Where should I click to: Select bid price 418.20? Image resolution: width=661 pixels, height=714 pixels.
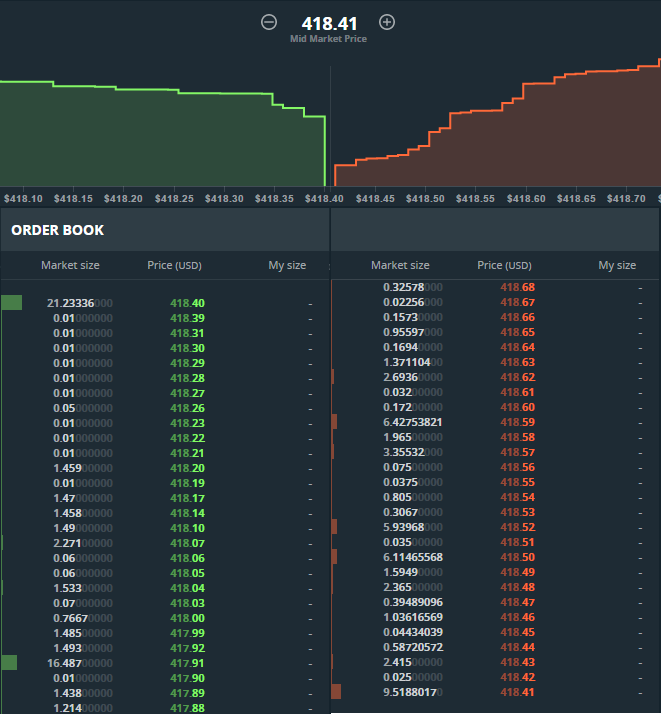187,468
